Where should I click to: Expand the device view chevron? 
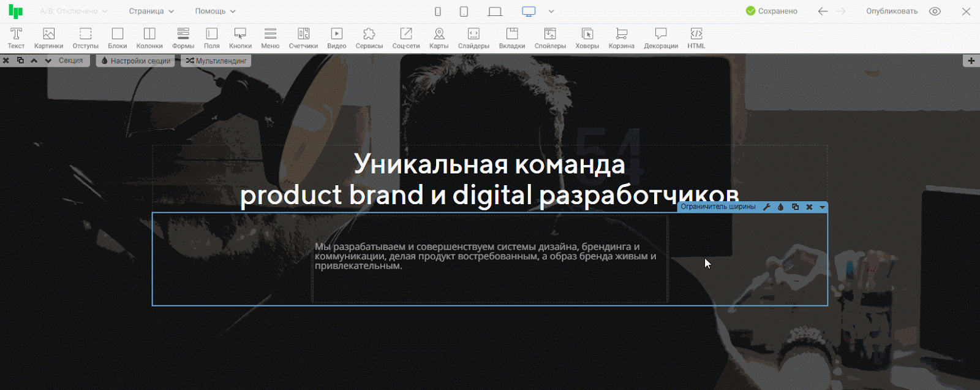[x=551, y=11]
